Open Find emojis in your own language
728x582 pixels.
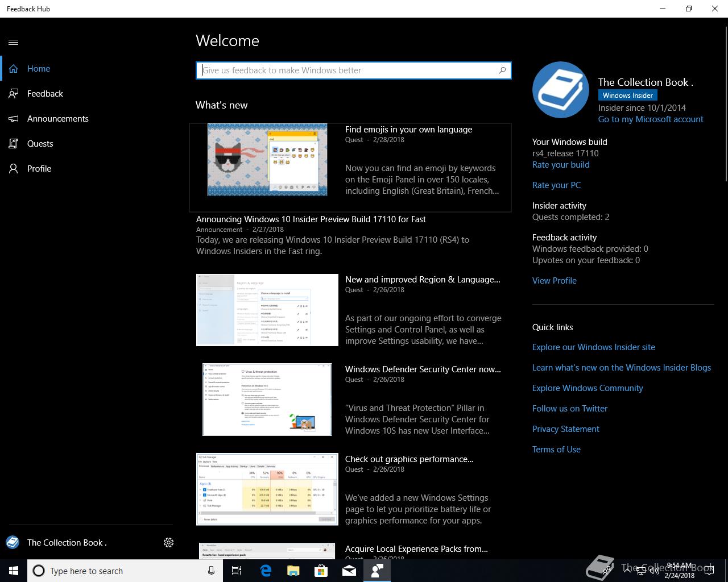tap(408, 130)
